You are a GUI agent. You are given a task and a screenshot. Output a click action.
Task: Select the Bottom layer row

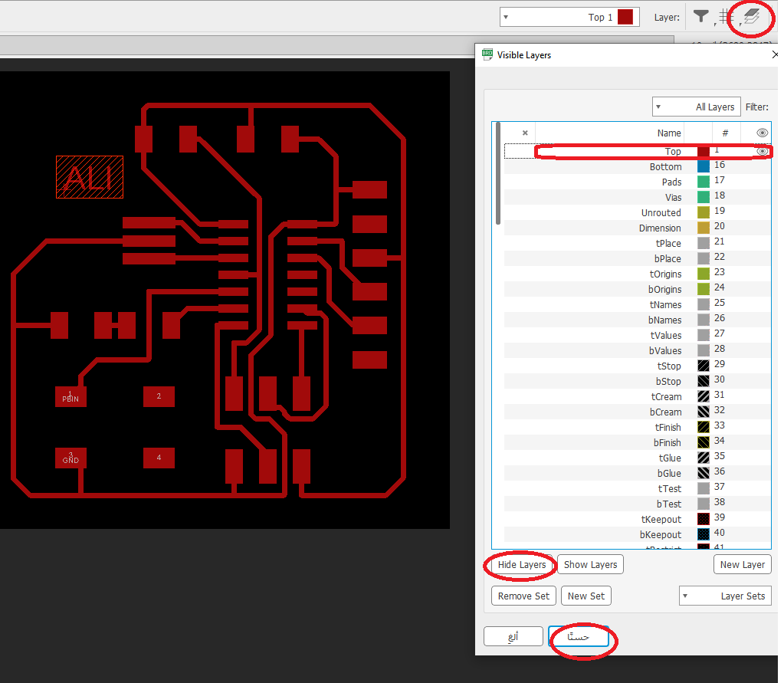click(637, 166)
